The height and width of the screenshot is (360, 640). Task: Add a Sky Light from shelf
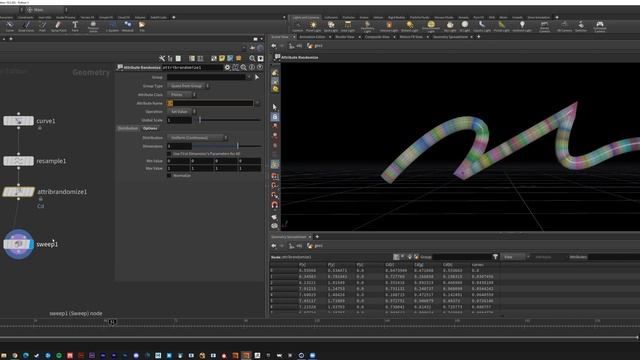(x=450, y=27)
